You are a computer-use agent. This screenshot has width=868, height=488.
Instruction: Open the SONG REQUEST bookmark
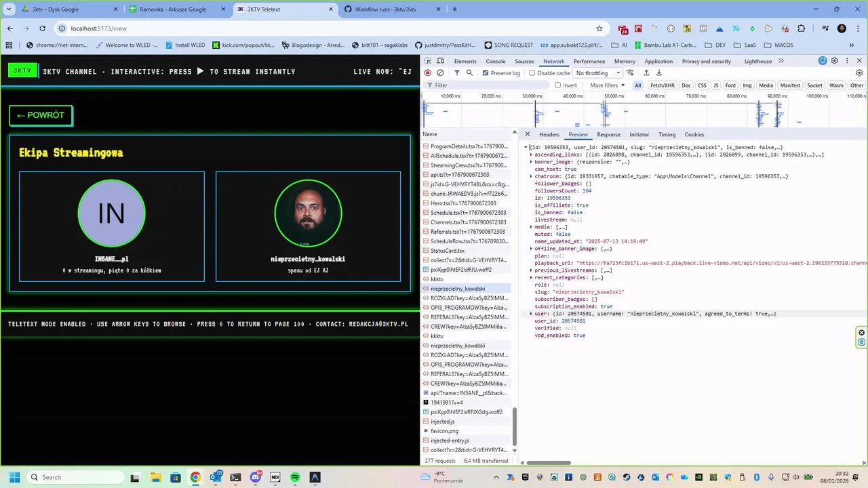pos(509,45)
